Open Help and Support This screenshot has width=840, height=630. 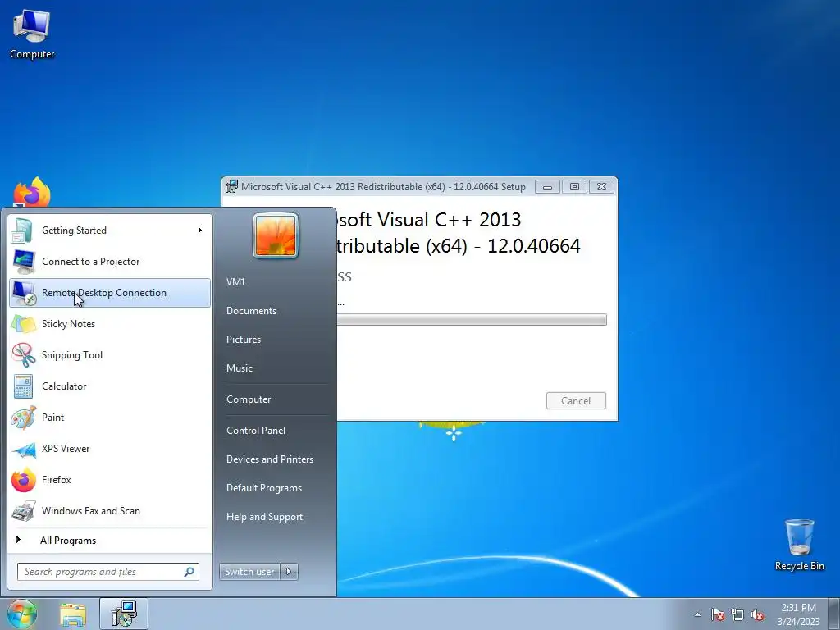coord(264,517)
